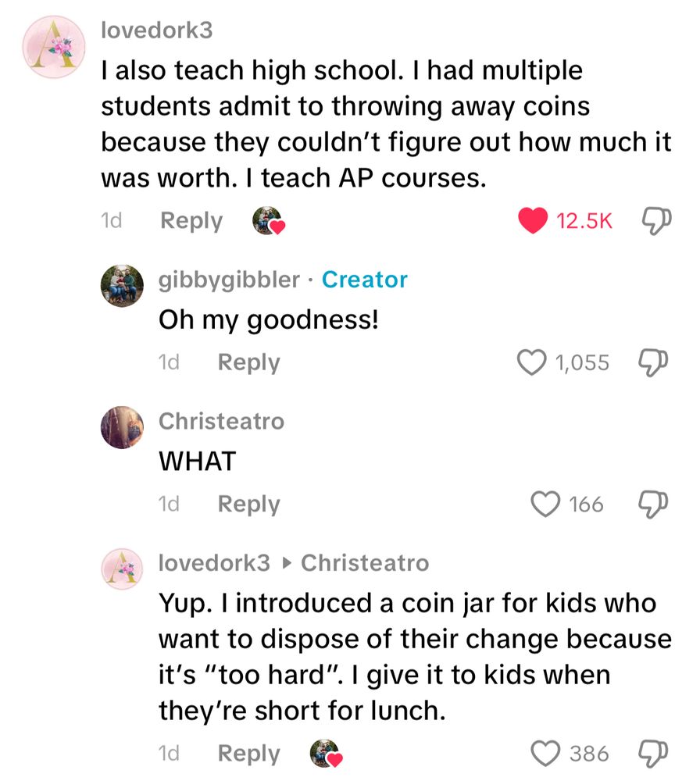
Task: Open lovedork3 username on top comment
Action: [157, 30]
